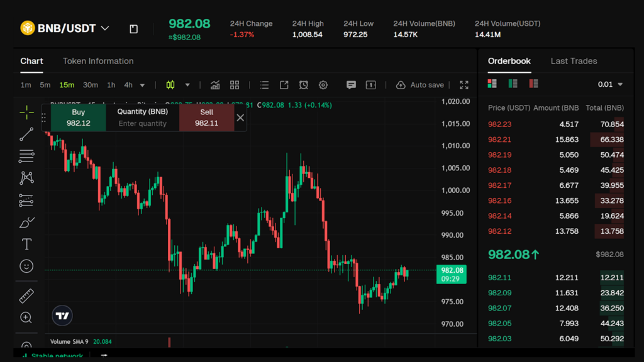Open the chart settings gear
The height and width of the screenshot is (362, 644).
pyautogui.click(x=323, y=84)
